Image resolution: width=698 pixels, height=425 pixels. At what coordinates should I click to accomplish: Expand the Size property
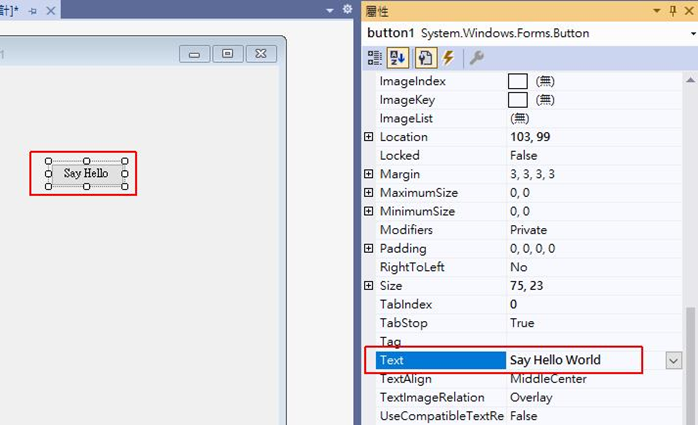pyautogui.click(x=369, y=286)
